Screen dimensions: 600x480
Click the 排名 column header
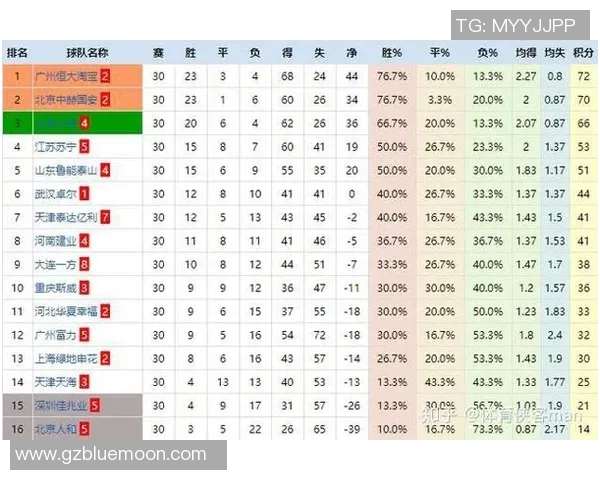click(17, 53)
